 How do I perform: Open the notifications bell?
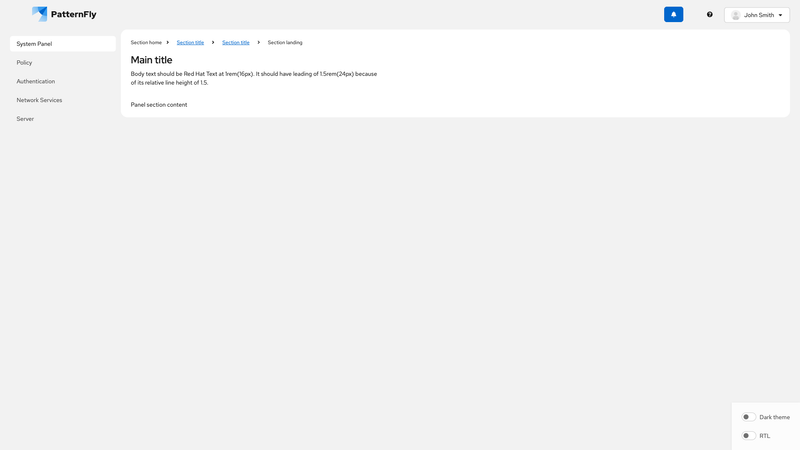click(x=673, y=15)
